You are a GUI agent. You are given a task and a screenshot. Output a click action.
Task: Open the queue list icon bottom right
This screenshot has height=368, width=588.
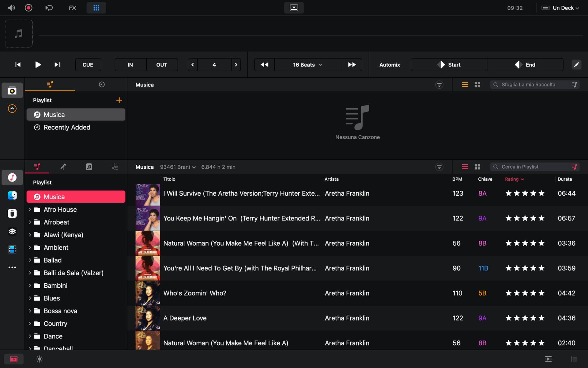[x=574, y=359]
